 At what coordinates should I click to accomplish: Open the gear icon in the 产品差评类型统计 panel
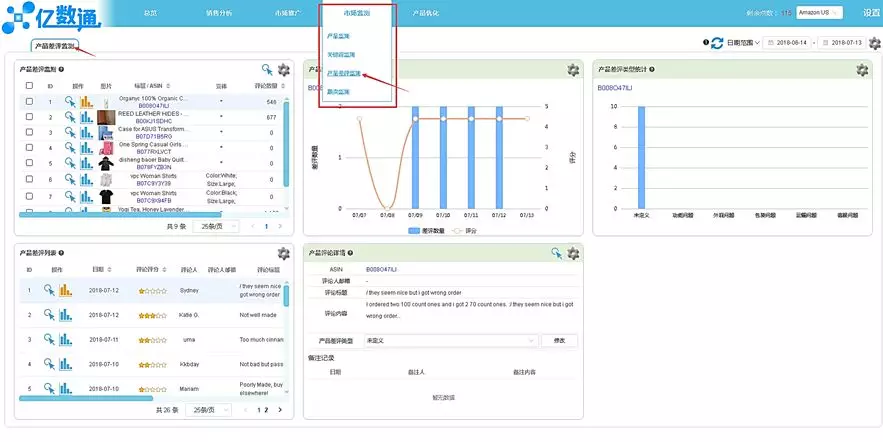(x=862, y=70)
